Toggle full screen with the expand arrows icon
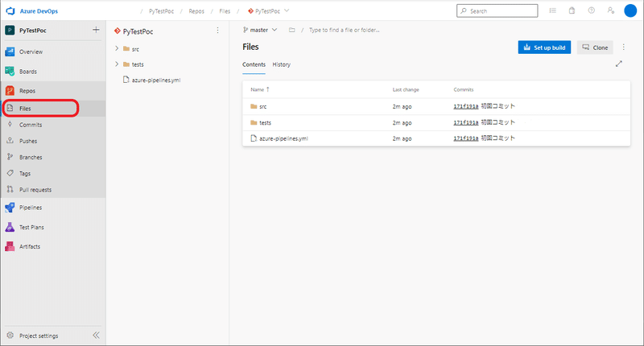This screenshot has height=346, width=644. tap(618, 64)
